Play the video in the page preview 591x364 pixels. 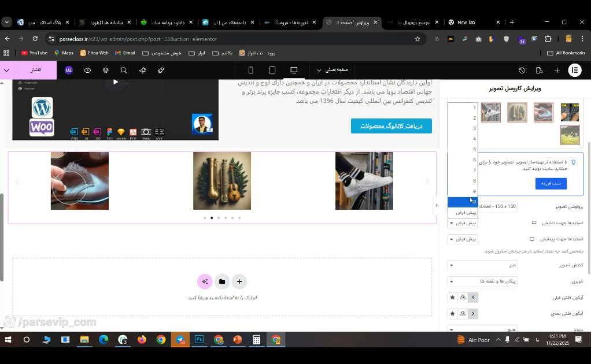pos(116,82)
